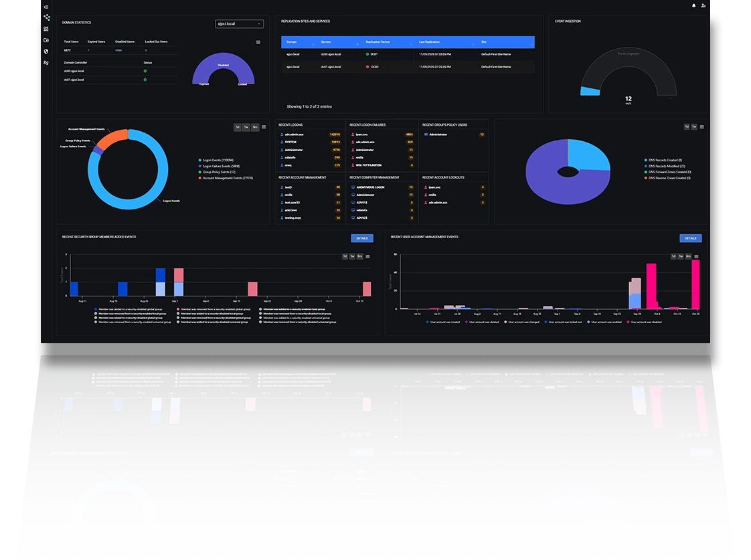Image resolution: width=751 pixels, height=560 pixels.
Task: Open the hamburger menu on the DNS pie chart
Action: pyautogui.click(x=701, y=126)
